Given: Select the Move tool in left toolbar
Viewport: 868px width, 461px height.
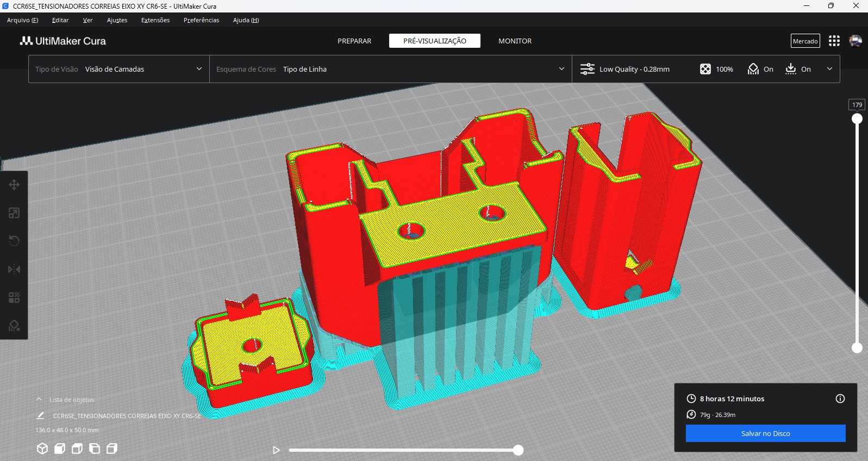Looking at the screenshot, I should 14,185.
